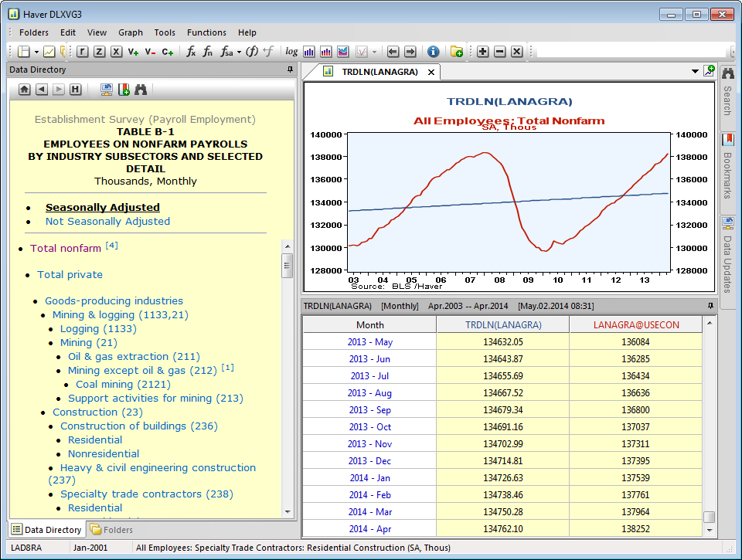The height and width of the screenshot is (560, 742).
Task: Click the data table scroll-down arrow
Action: click(710, 530)
